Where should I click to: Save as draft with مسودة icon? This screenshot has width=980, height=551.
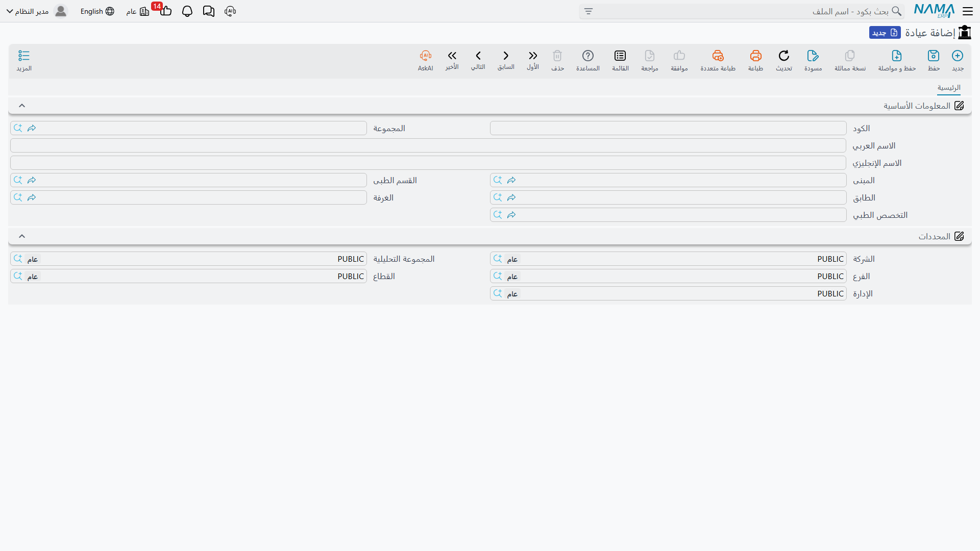(813, 56)
